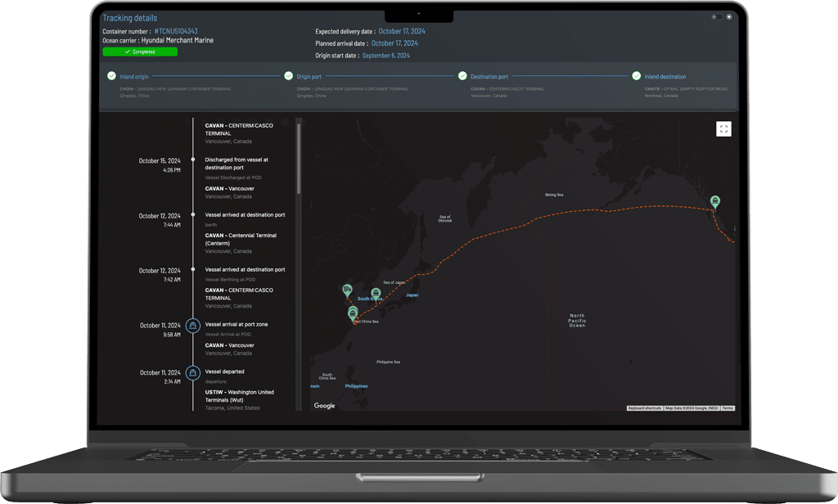Image resolution: width=838 pixels, height=504 pixels.
Task: Click the Google logo on the map
Action: coord(324,406)
